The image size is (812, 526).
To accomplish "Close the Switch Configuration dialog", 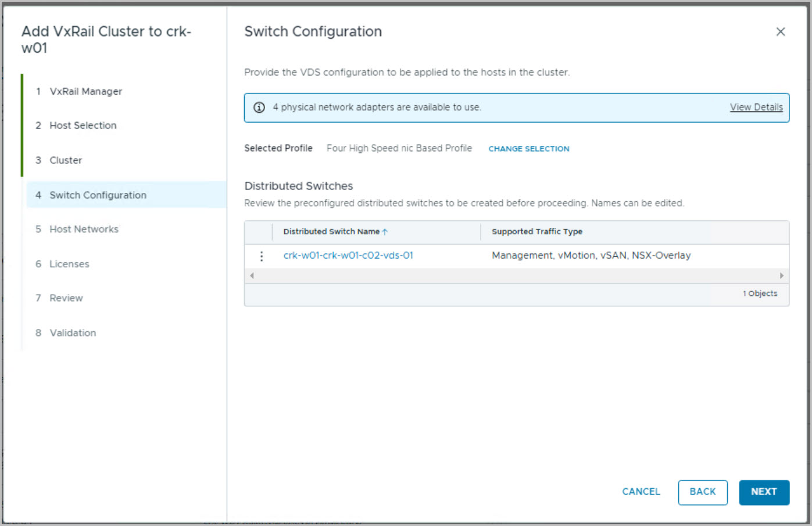I will (780, 32).
